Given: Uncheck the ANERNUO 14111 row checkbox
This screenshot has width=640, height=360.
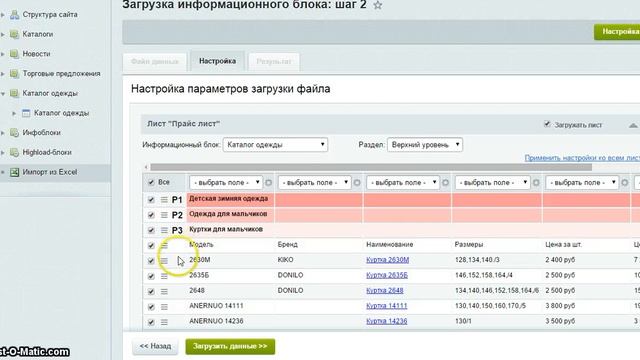Looking at the screenshot, I should [x=151, y=307].
